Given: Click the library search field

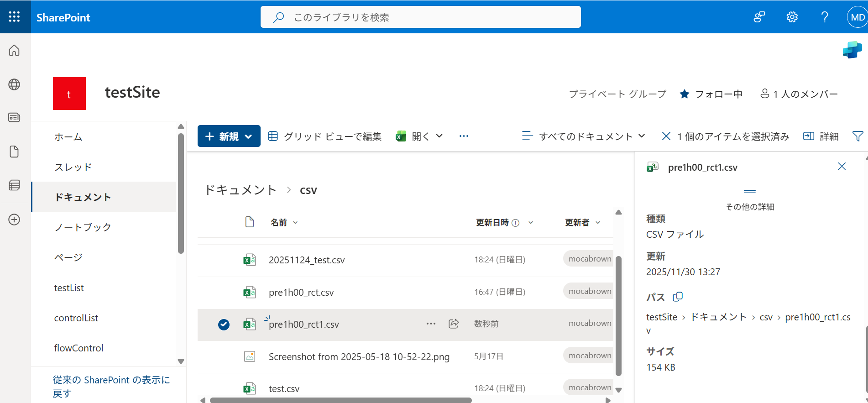Looking at the screenshot, I should (x=420, y=17).
